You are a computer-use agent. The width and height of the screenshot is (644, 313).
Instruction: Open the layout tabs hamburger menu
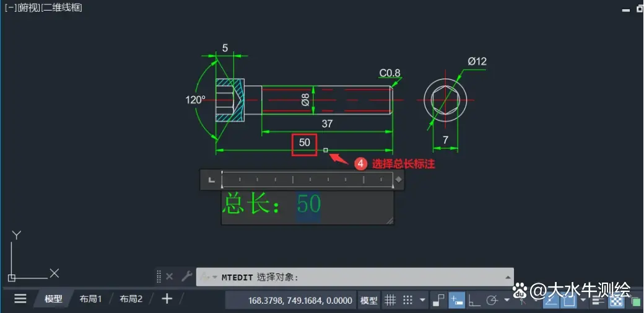(x=20, y=299)
